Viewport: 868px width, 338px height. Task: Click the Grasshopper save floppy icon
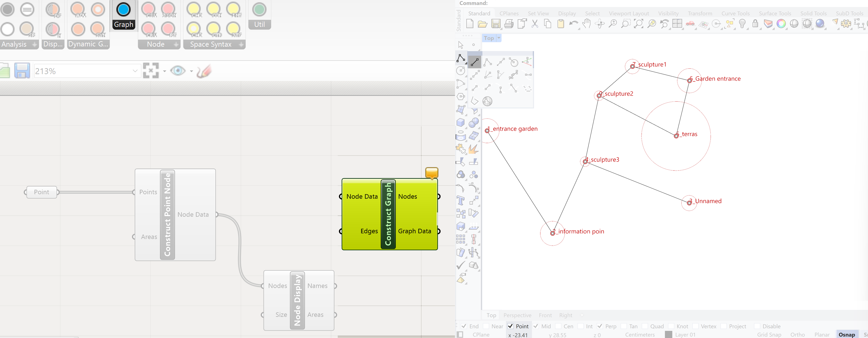(22, 71)
